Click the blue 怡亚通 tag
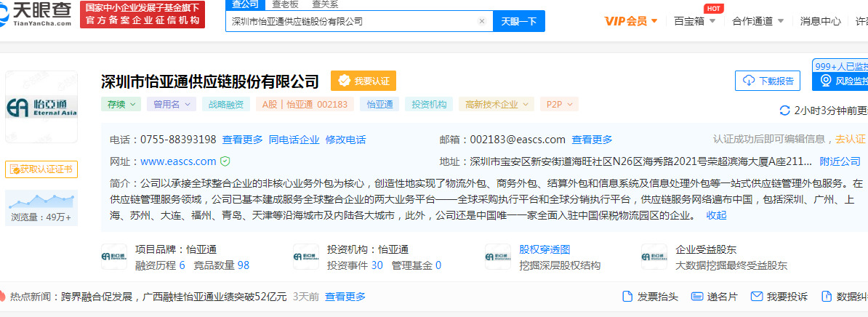 (379, 104)
